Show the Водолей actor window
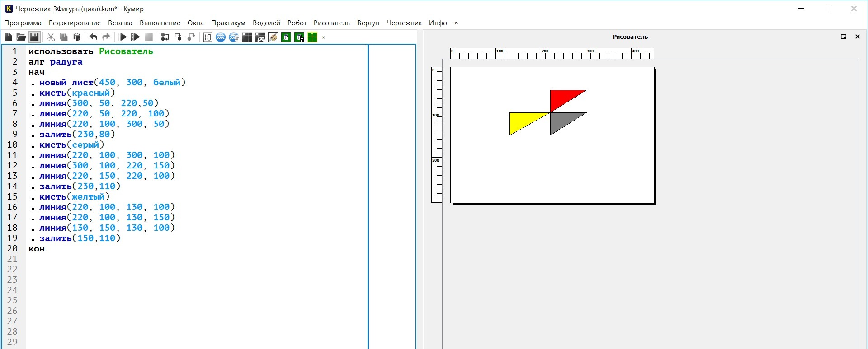Image resolution: width=868 pixels, height=349 pixels. pos(221,37)
